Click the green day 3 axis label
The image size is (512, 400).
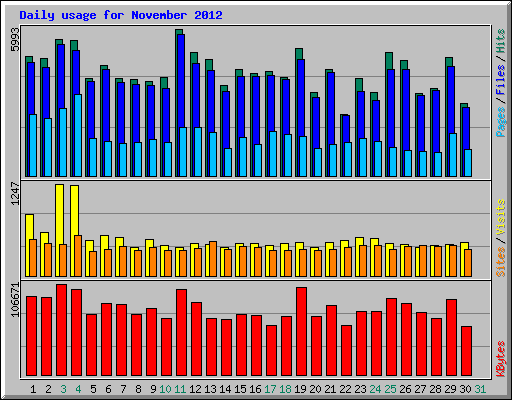pos(63,389)
